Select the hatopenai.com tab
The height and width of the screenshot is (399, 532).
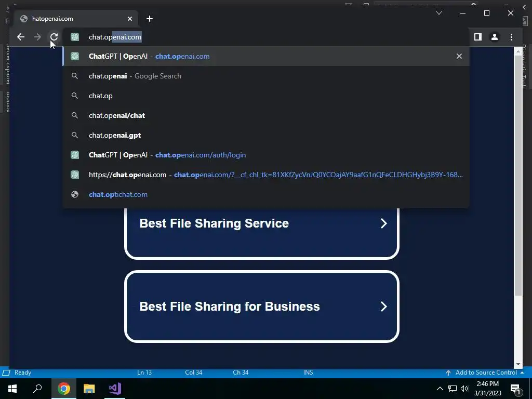(x=76, y=19)
